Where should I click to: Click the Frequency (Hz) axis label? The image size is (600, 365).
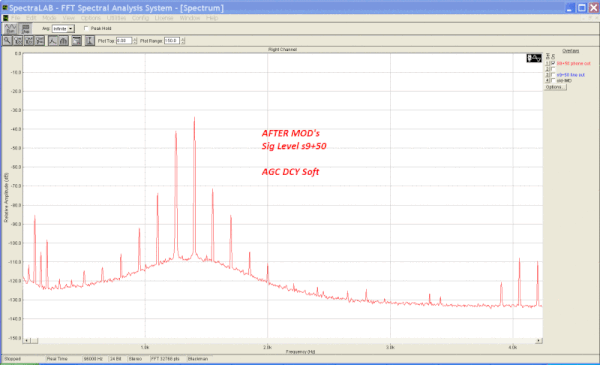click(300, 352)
